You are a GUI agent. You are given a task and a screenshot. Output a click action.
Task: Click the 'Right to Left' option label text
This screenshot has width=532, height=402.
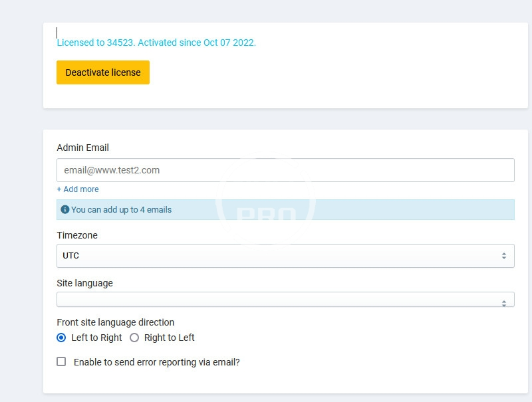click(169, 338)
